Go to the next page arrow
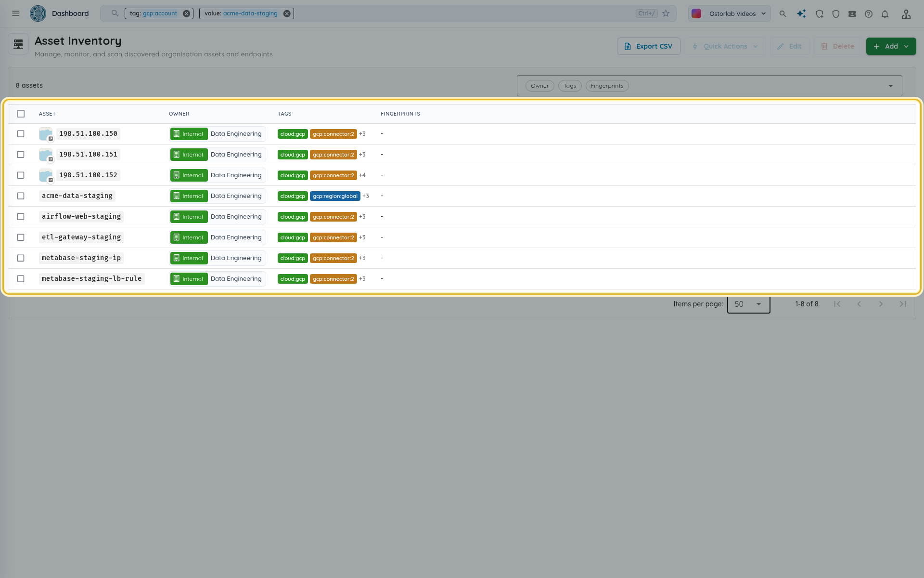This screenshot has height=578, width=924. click(881, 304)
